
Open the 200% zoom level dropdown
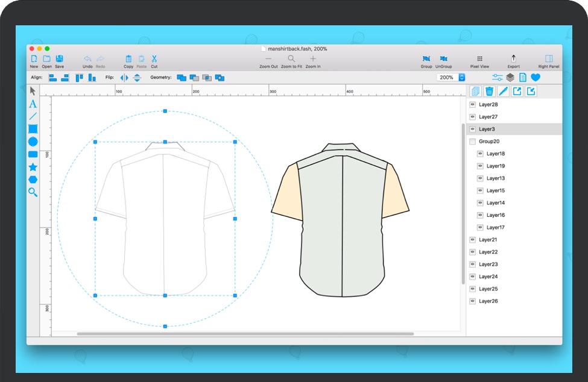pyautogui.click(x=462, y=78)
